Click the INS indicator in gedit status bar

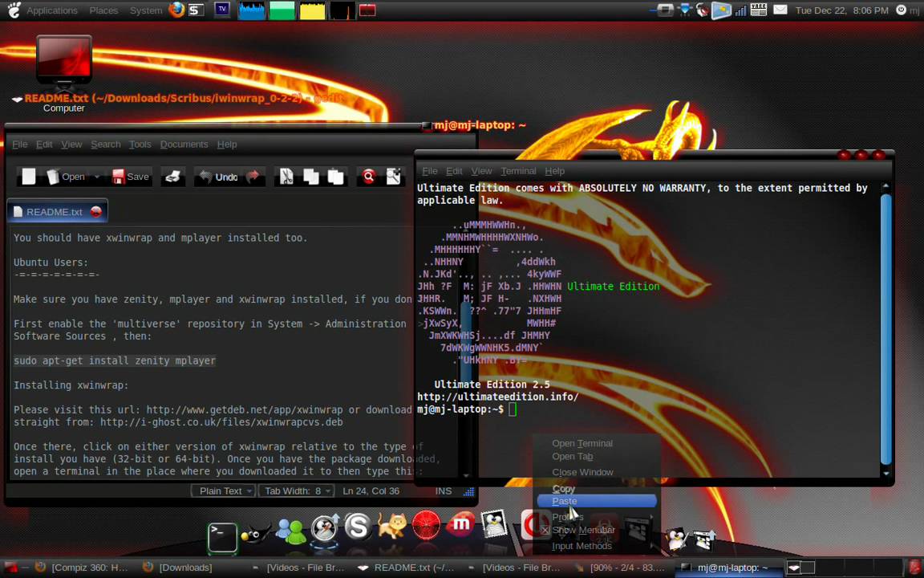444,490
